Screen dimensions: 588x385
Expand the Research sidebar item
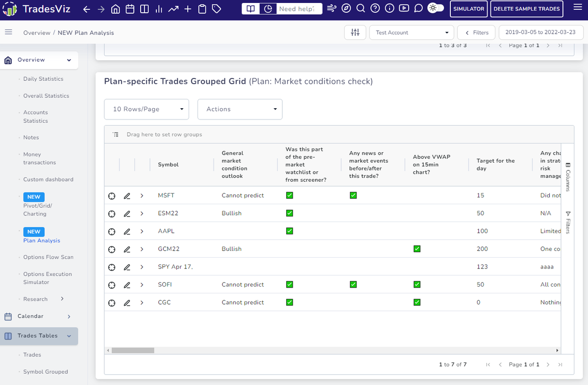click(x=44, y=299)
